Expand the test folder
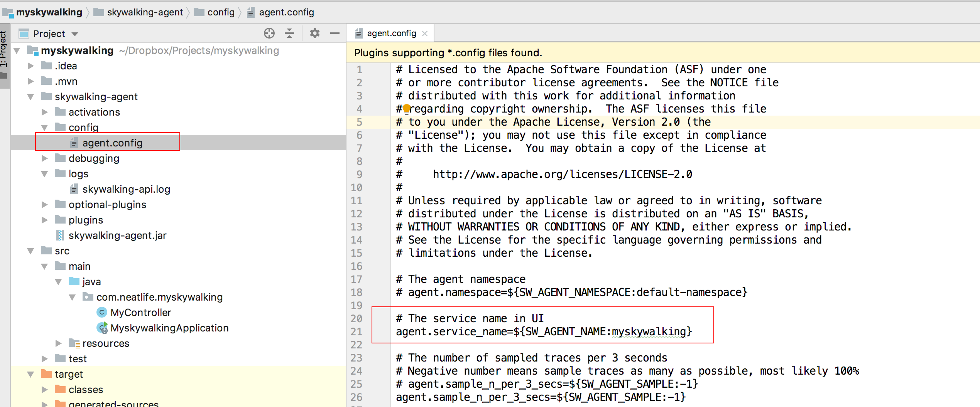The height and width of the screenshot is (407, 980). click(45, 359)
